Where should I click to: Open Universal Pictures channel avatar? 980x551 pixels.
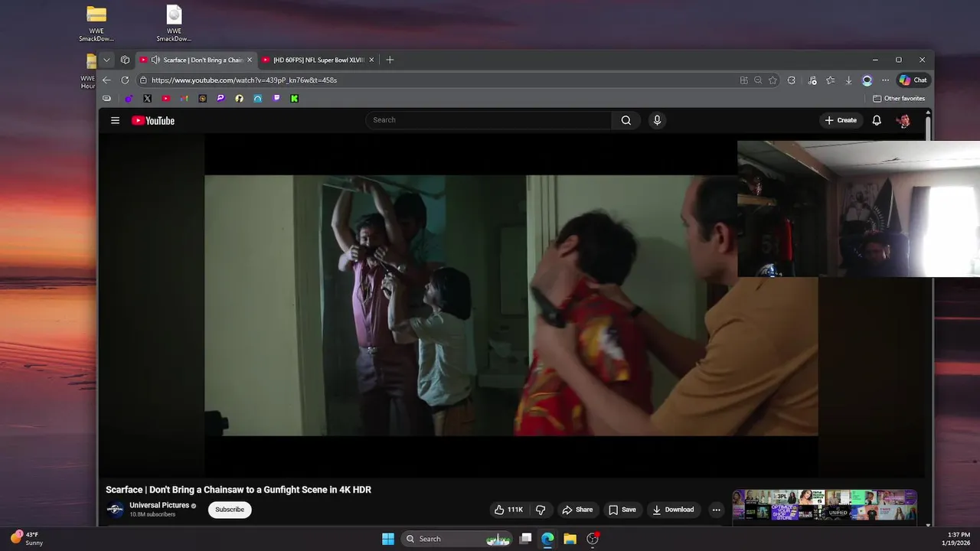click(115, 510)
